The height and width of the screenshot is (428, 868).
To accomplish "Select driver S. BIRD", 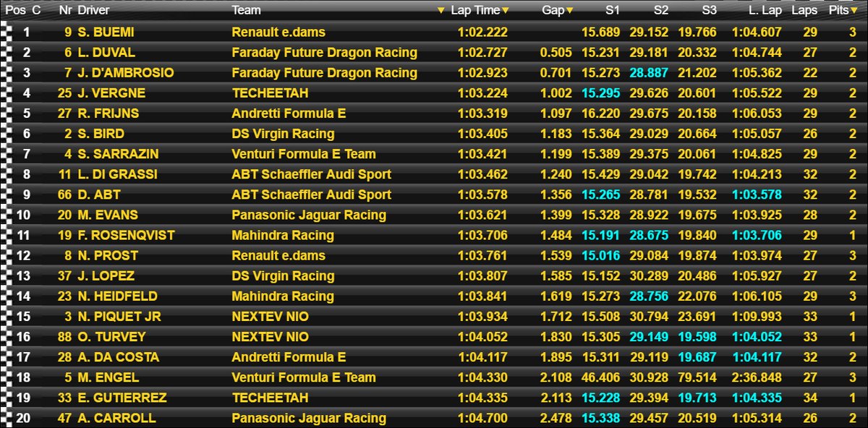I will point(101,134).
